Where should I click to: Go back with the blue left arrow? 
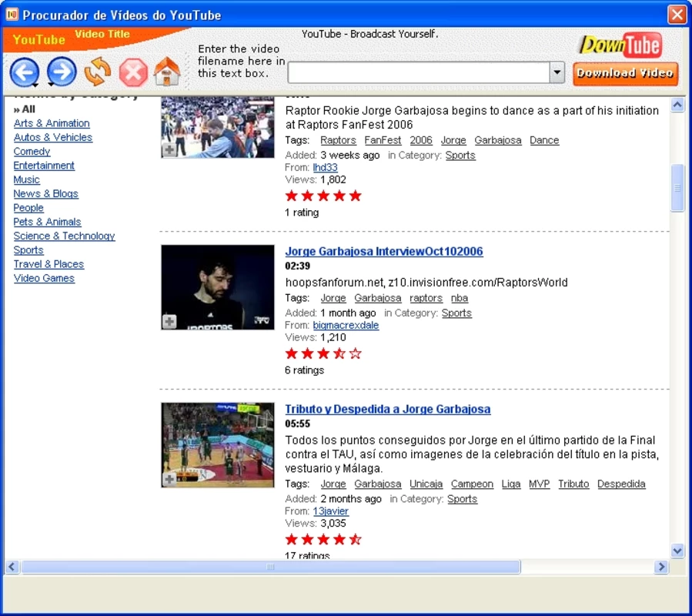pyautogui.click(x=25, y=72)
